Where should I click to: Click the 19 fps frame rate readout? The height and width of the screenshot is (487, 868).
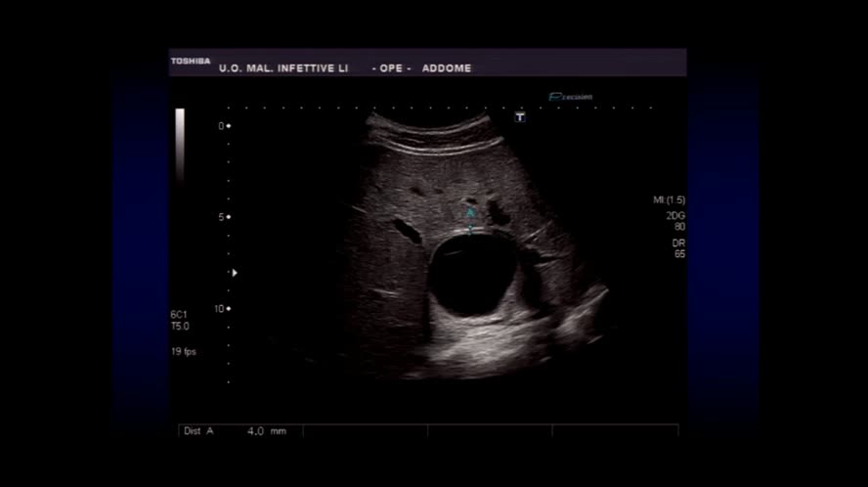click(183, 351)
